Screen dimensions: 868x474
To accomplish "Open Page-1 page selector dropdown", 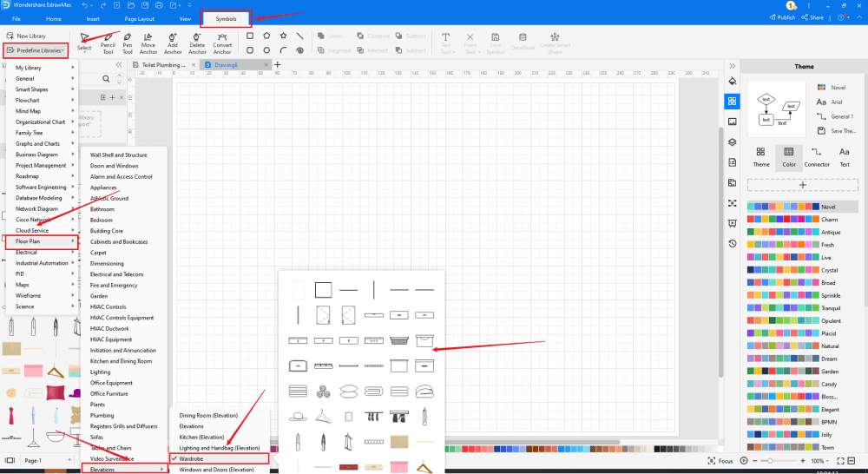I will point(47,460).
